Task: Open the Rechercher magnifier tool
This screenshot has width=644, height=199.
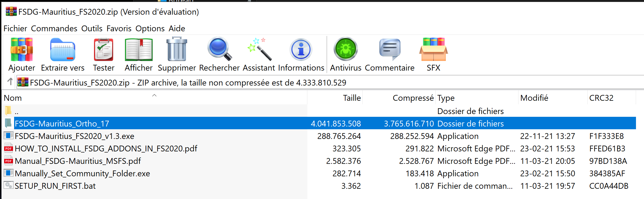Action: tap(219, 50)
